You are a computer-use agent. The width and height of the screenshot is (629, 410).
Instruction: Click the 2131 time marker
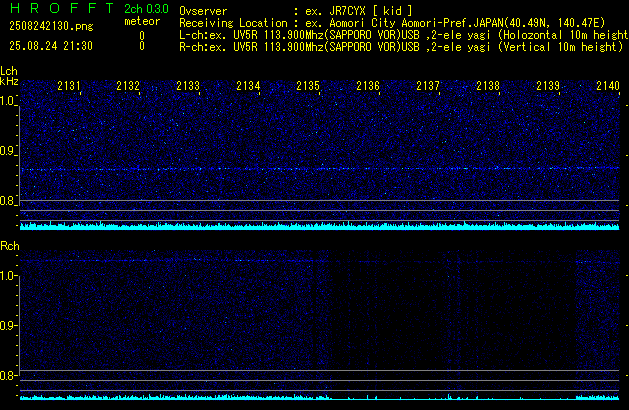tap(69, 86)
